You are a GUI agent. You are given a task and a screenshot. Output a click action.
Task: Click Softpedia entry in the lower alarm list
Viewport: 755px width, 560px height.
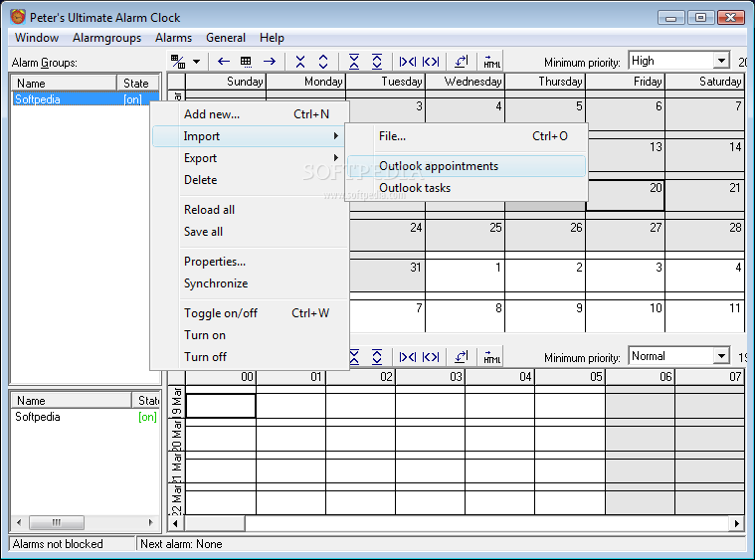[x=38, y=417]
